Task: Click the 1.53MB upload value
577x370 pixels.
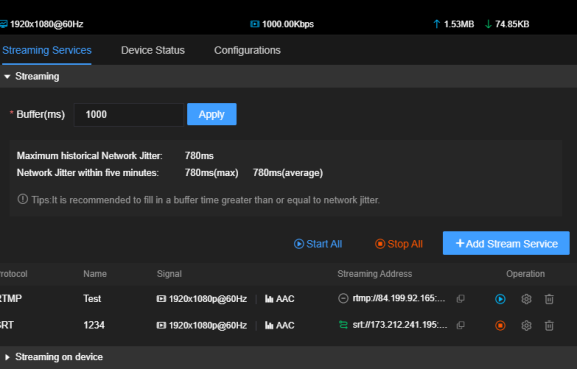Action: point(459,24)
